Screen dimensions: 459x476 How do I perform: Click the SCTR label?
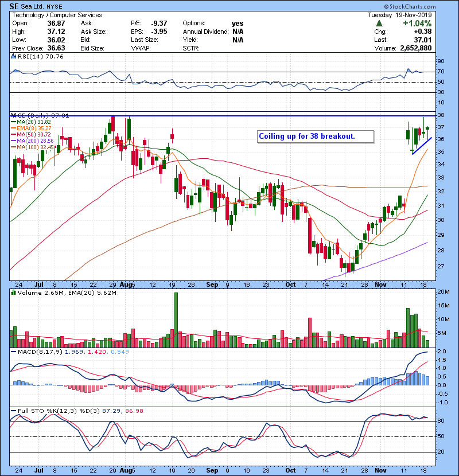[x=191, y=48]
